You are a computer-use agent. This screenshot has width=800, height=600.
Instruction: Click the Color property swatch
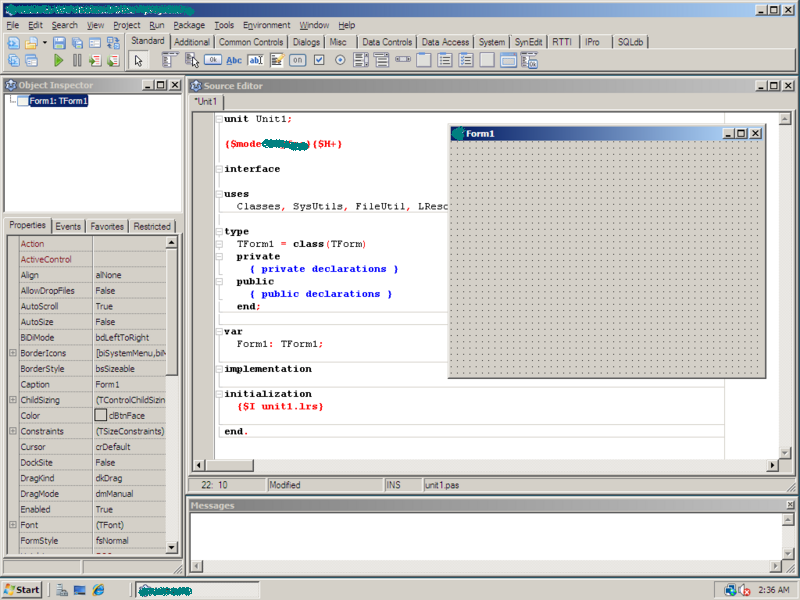tap(101, 415)
